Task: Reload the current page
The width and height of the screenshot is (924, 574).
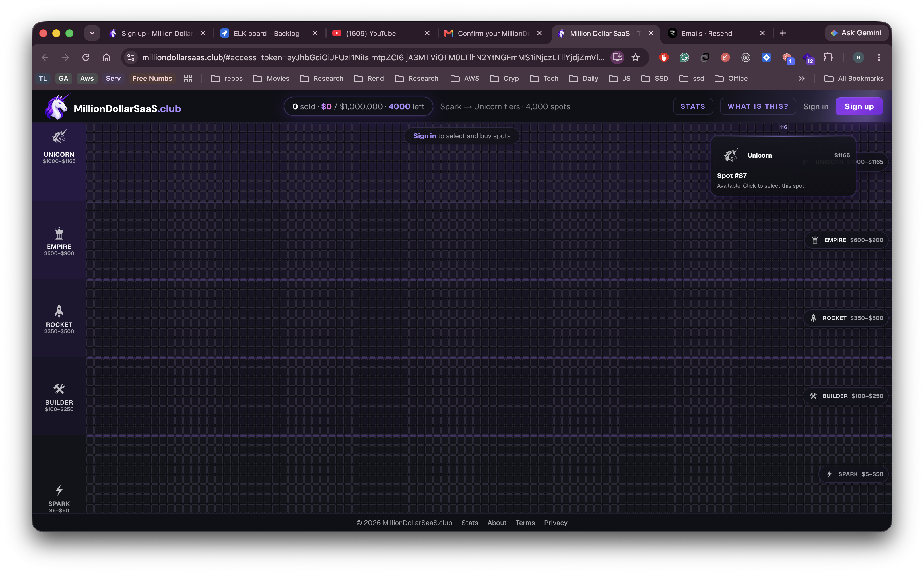Action: click(x=86, y=57)
